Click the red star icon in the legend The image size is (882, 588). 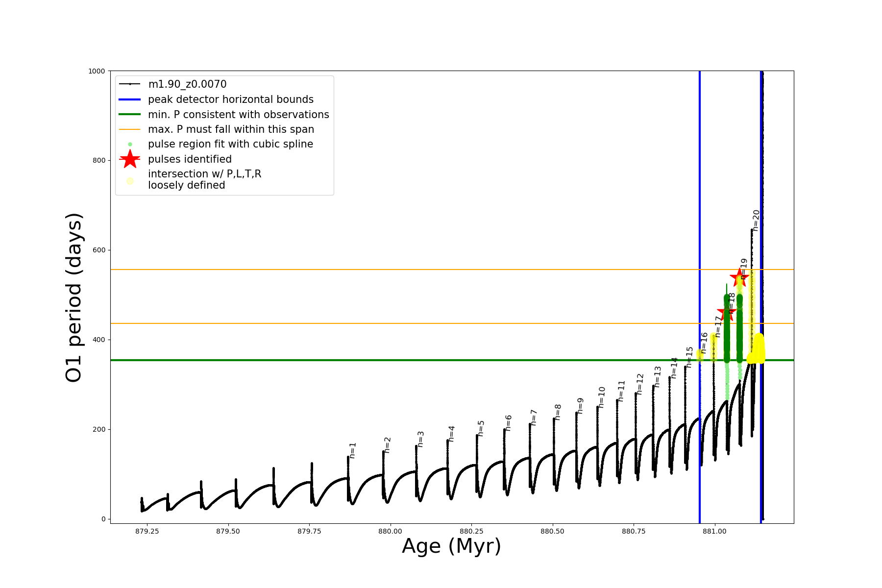tap(130, 159)
